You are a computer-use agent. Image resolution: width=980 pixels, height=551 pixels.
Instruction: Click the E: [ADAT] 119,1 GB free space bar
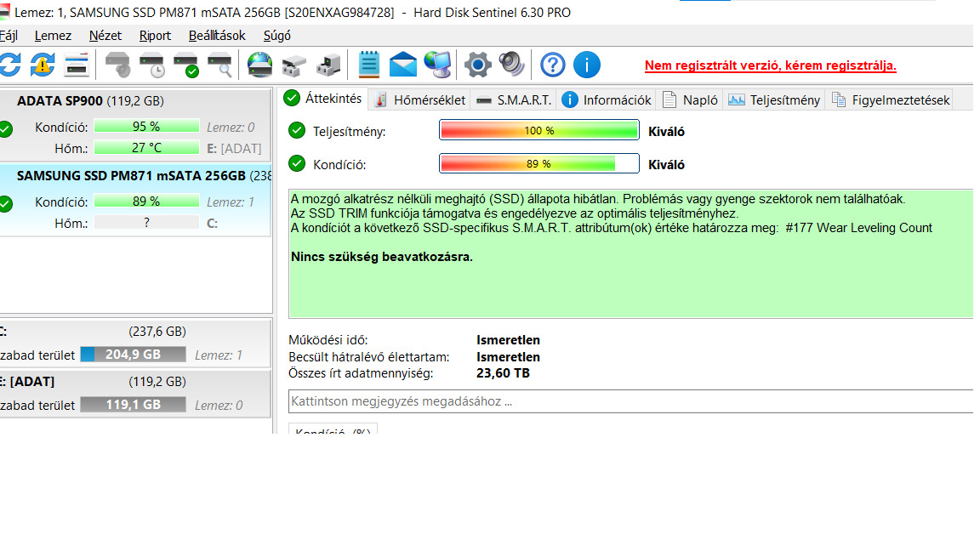[x=133, y=404]
